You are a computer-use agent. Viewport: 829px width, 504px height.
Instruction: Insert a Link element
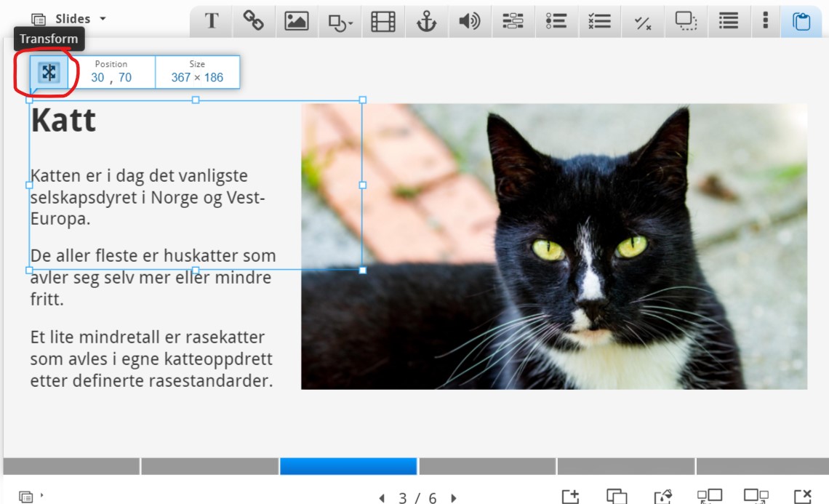[253, 21]
